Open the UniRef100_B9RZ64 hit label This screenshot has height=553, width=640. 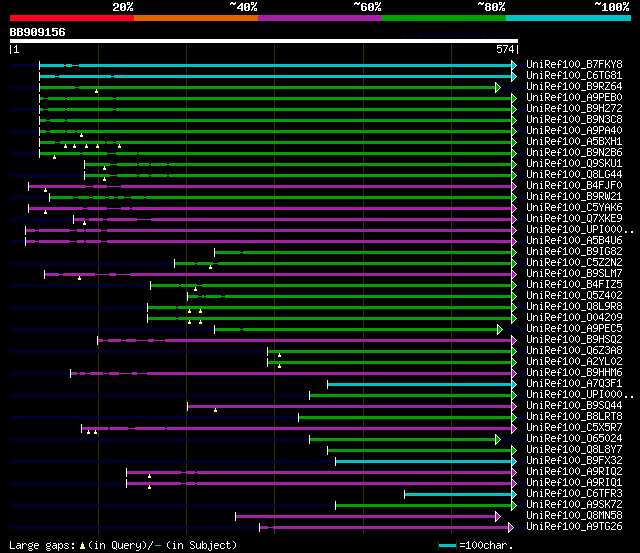tap(574, 87)
